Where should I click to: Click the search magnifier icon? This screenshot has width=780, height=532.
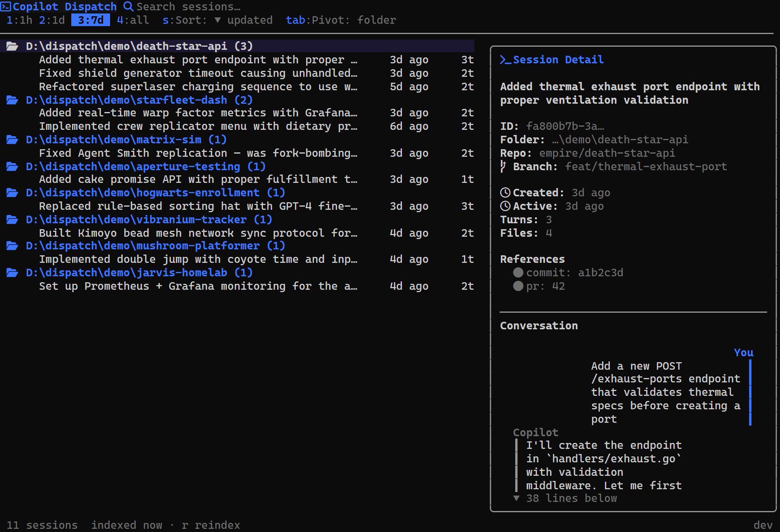(x=127, y=6)
